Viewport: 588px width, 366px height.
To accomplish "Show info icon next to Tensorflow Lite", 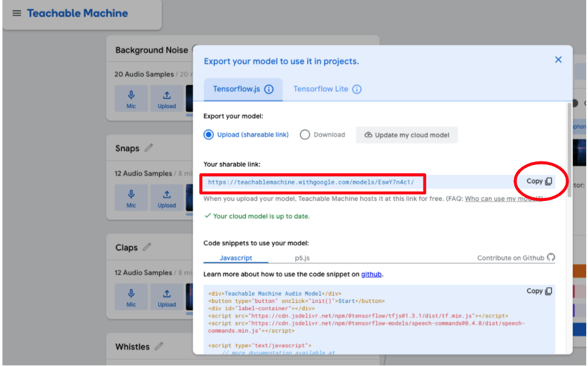I will click(x=357, y=89).
